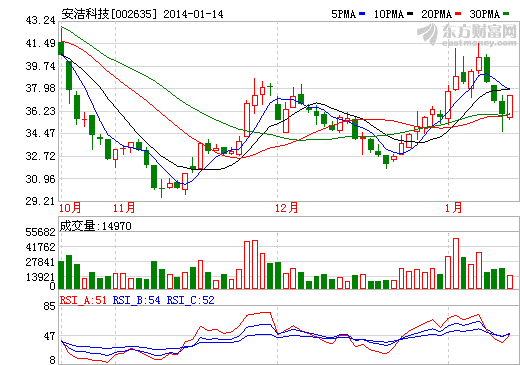Click the 47 RSI axis label
The image size is (520, 365).
point(49,336)
